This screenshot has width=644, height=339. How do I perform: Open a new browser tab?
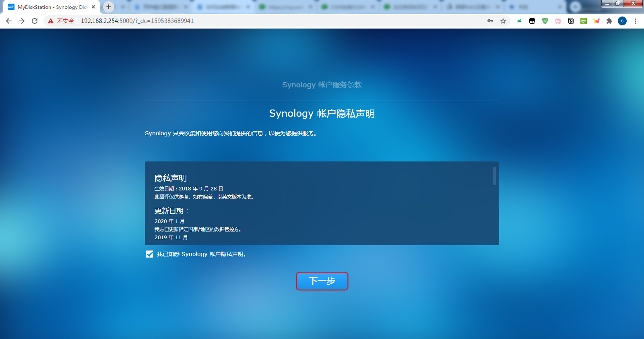click(x=109, y=7)
